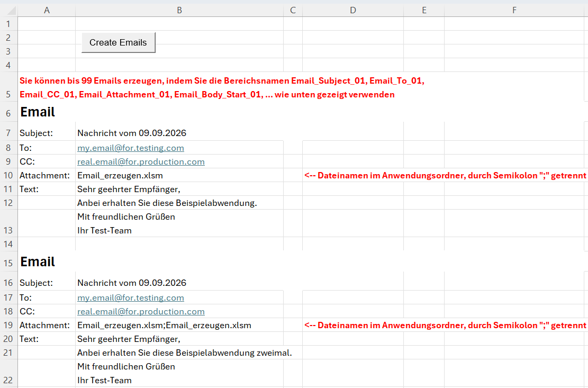Click the select-all corner triangle
The image size is (588, 388).
click(11, 11)
